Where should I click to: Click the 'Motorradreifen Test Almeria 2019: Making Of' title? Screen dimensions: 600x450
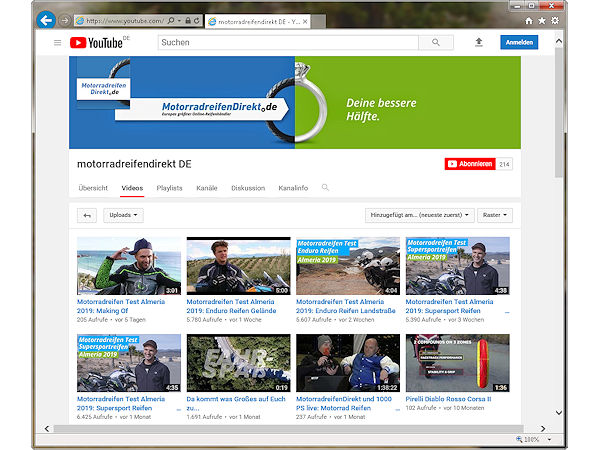[x=121, y=306]
